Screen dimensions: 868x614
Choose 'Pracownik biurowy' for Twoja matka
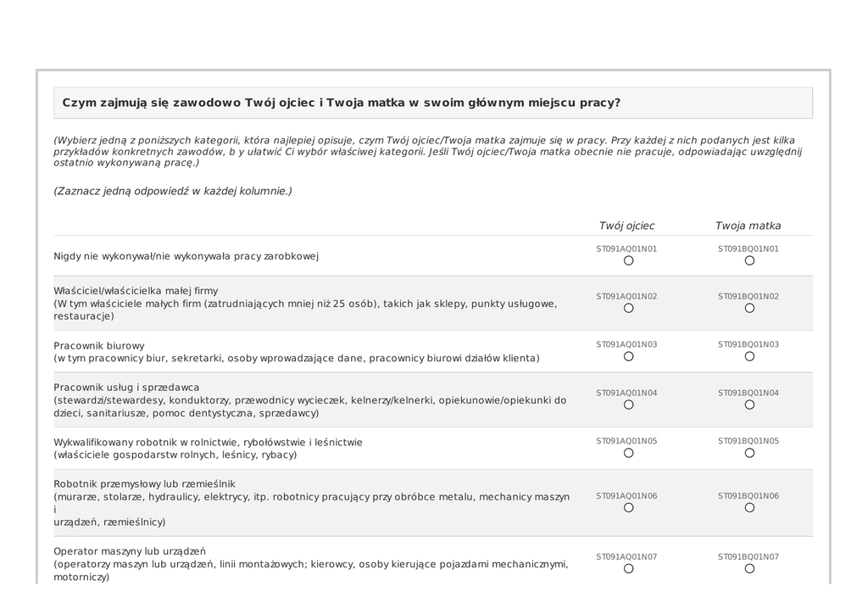[749, 356]
